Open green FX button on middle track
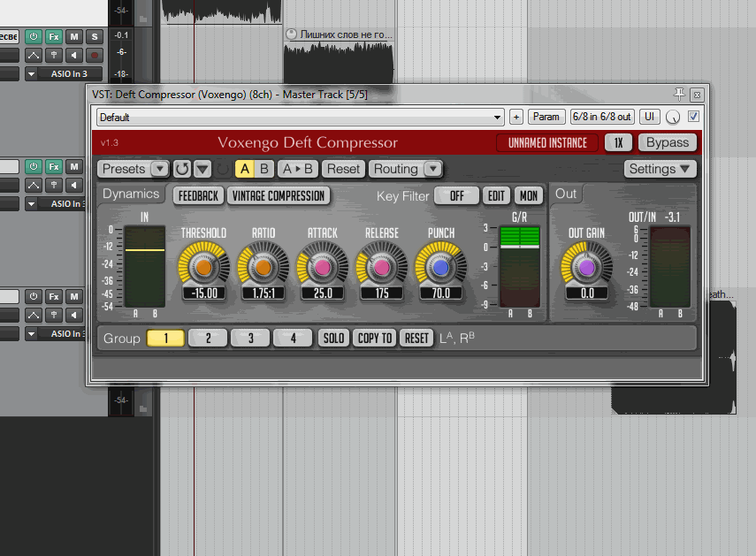This screenshot has height=556, width=756. tap(54, 167)
